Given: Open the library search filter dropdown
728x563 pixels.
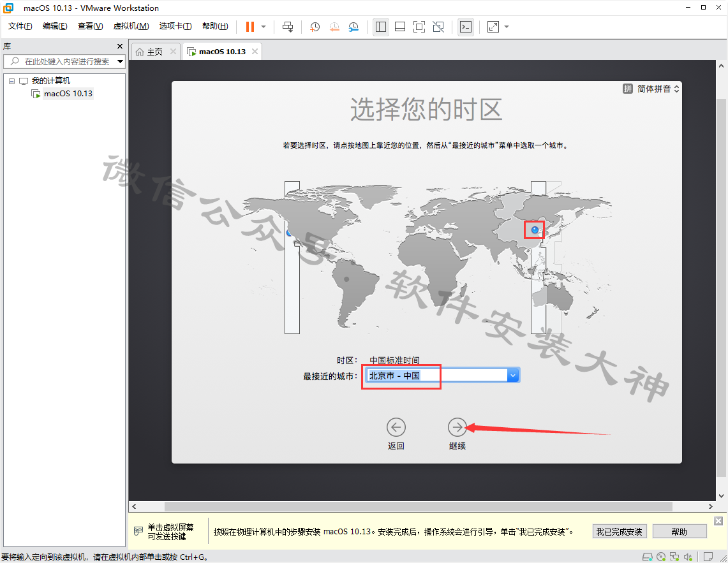Looking at the screenshot, I should coord(120,61).
